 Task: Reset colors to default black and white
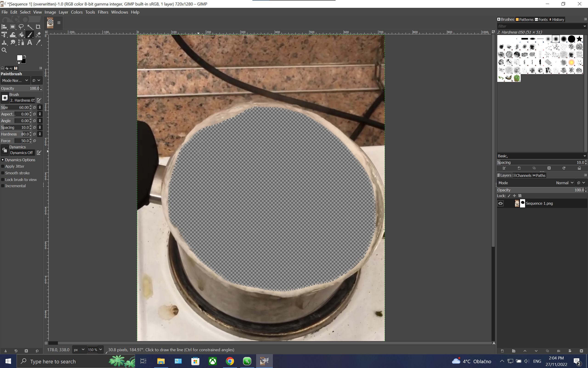18,63
